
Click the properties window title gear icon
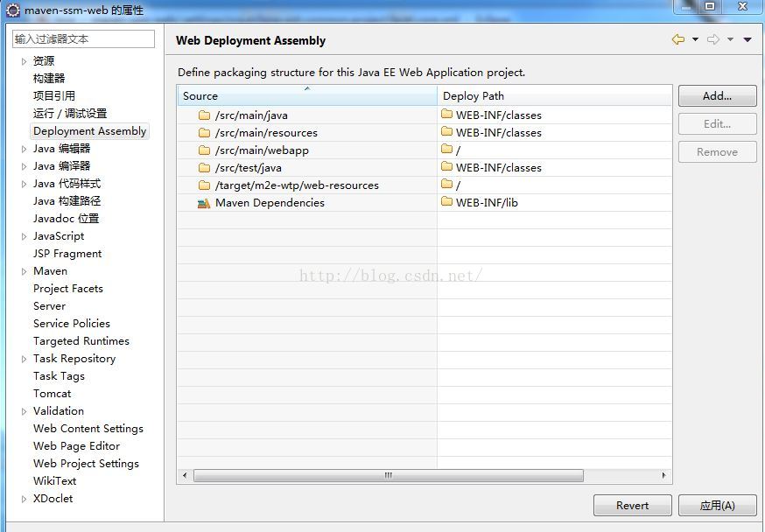pyautogui.click(x=12, y=10)
